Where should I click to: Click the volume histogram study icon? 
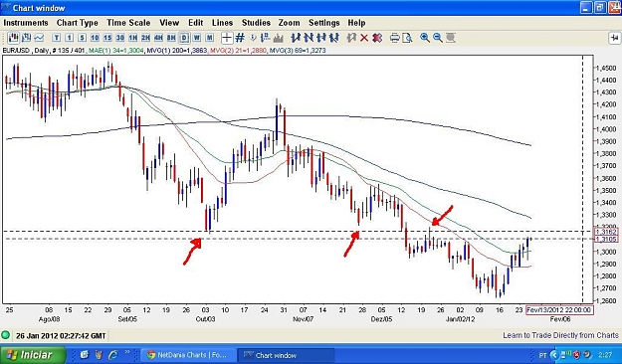tap(278, 38)
